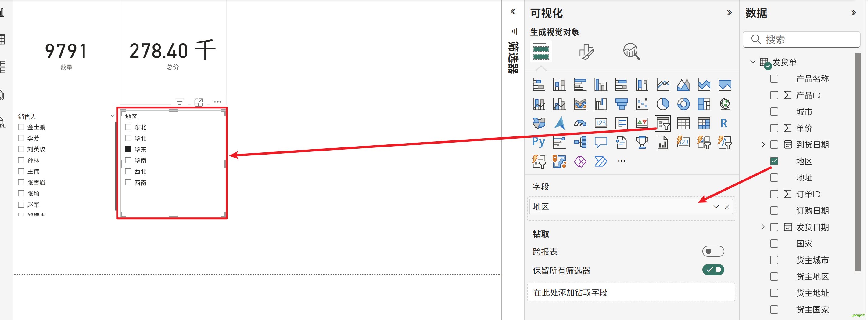Expand the 到货日期 date hierarchy
Screen dimensions: 868x320
(763, 145)
